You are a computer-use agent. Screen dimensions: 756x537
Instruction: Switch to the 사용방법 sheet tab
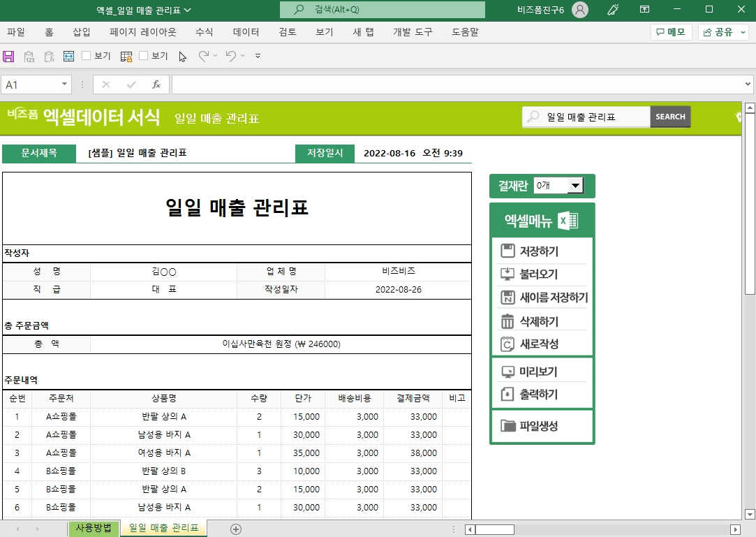[94, 528]
